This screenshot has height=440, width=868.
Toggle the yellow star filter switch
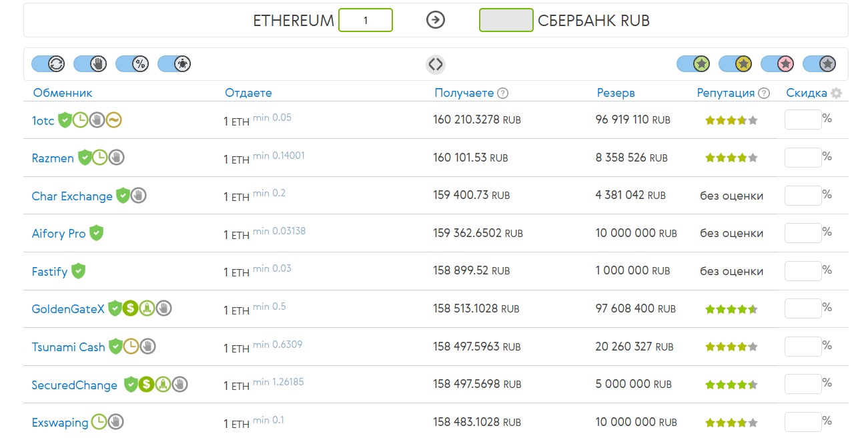[735, 64]
